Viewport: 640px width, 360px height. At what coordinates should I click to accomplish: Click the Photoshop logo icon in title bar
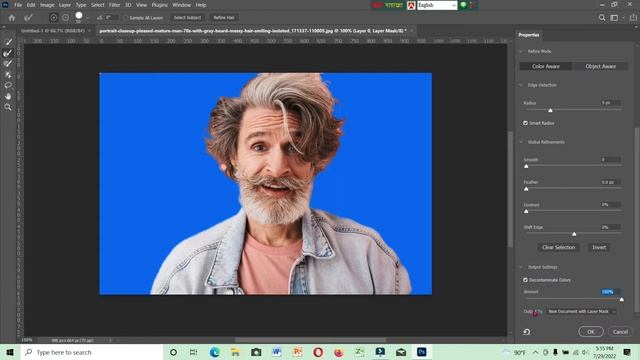pyautogui.click(x=5, y=5)
